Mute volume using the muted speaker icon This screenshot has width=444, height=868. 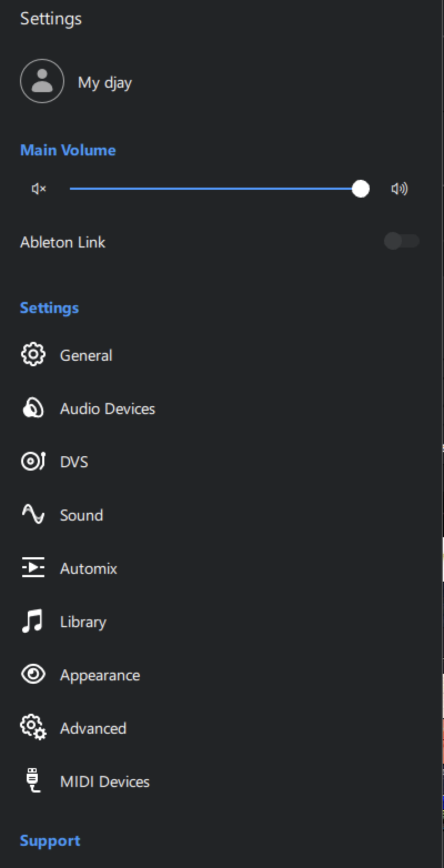point(37,189)
